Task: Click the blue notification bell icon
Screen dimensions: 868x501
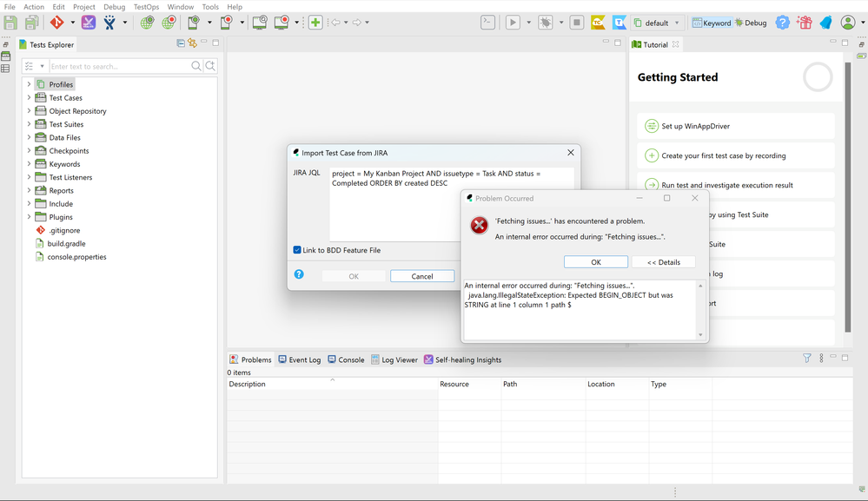Action: (x=826, y=23)
